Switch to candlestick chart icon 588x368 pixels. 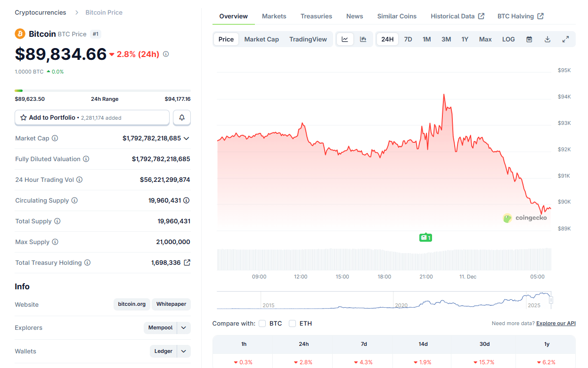click(x=363, y=39)
